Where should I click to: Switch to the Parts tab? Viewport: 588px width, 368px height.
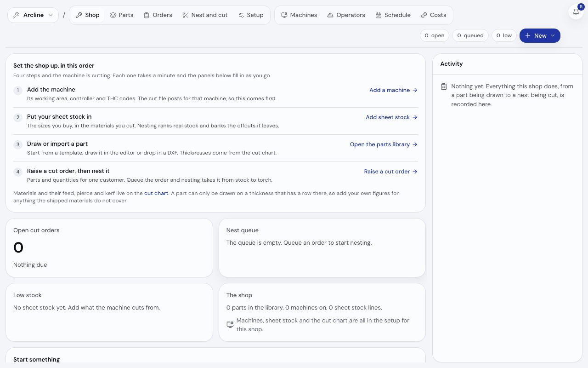(x=121, y=15)
